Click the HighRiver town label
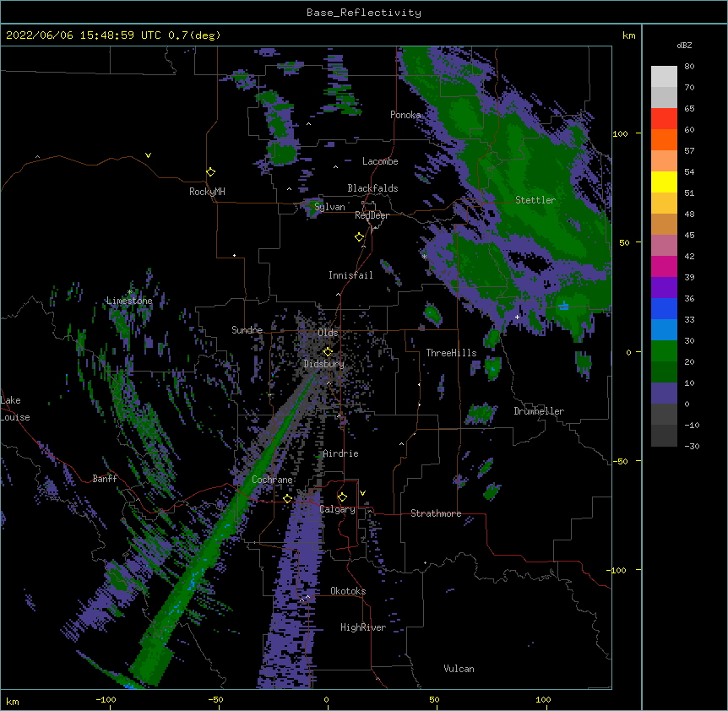The image size is (728, 711). click(363, 627)
